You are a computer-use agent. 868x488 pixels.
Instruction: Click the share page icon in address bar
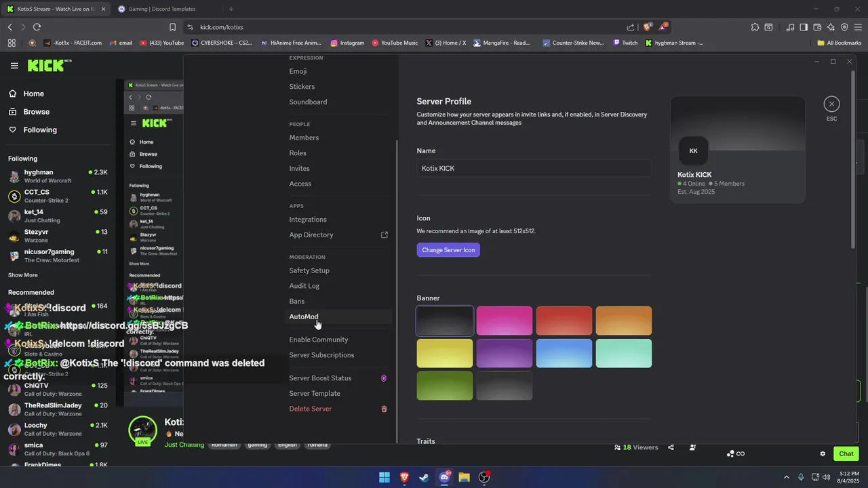click(x=631, y=27)
